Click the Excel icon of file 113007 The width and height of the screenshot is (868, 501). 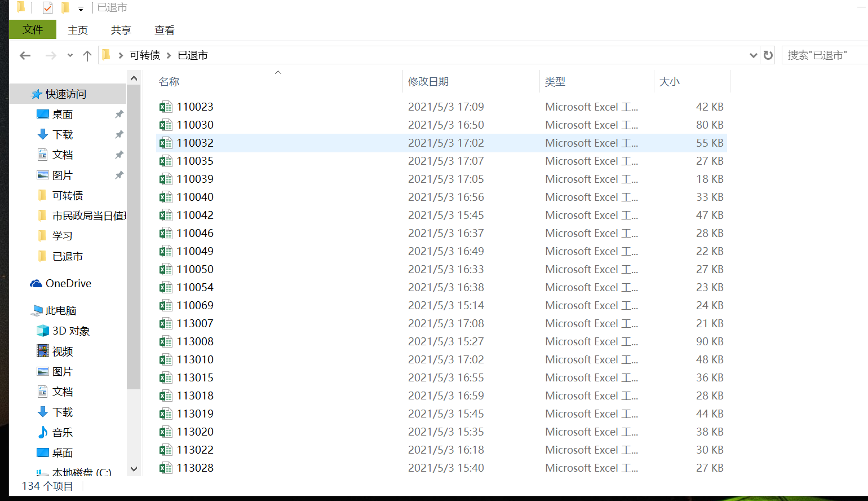(166, 323)
